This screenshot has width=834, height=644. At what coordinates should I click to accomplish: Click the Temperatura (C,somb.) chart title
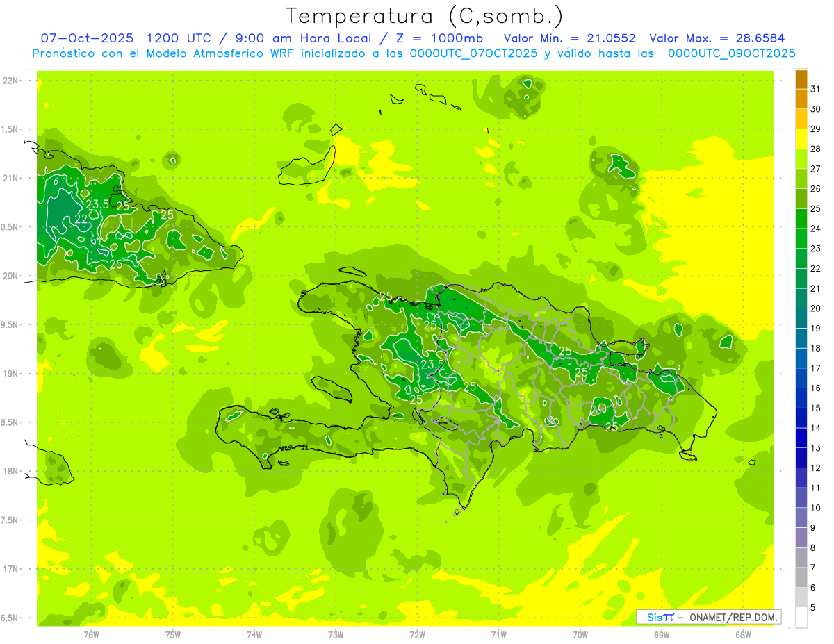pos(425,15)
